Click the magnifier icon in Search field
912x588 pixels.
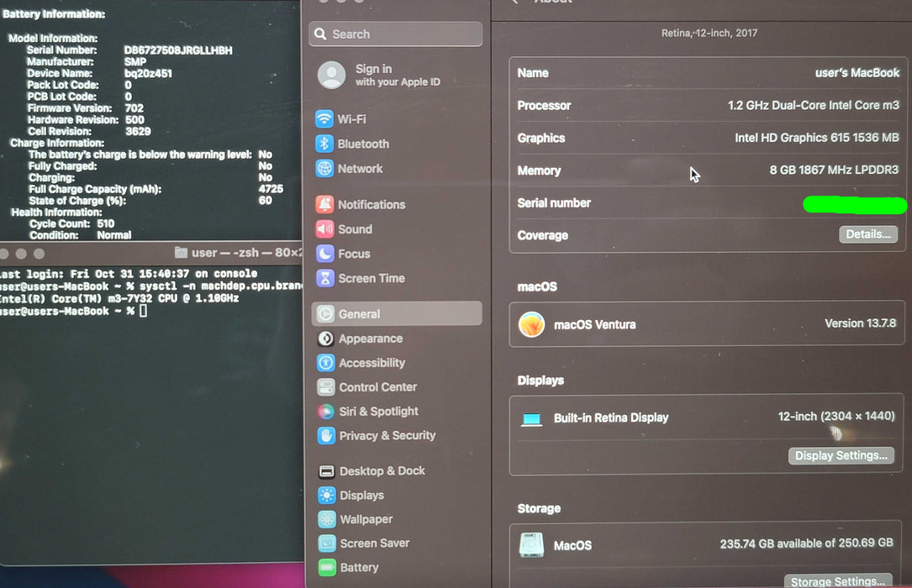pos(320,34)
